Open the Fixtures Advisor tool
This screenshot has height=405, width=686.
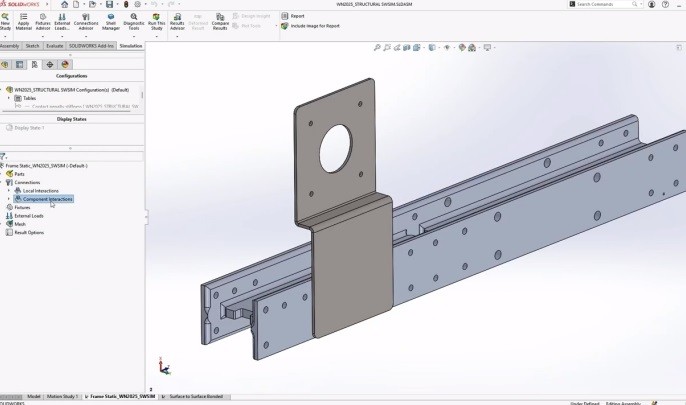43,22
